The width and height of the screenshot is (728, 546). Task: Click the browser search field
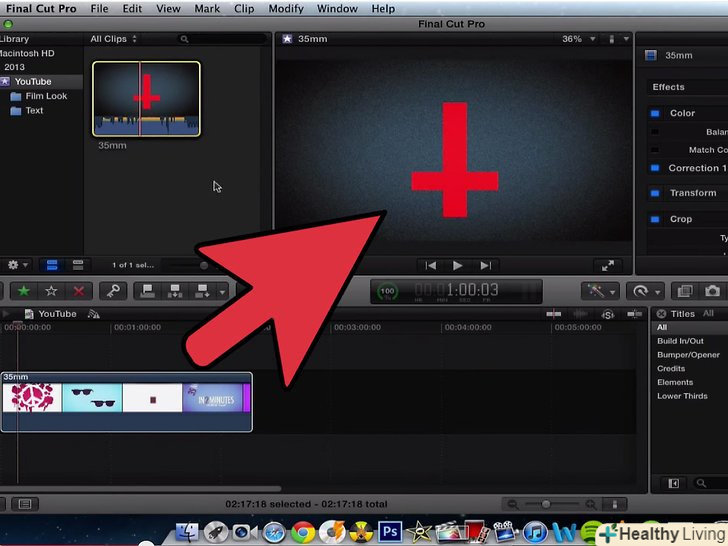pyautogui.click(x=222, y=39)
